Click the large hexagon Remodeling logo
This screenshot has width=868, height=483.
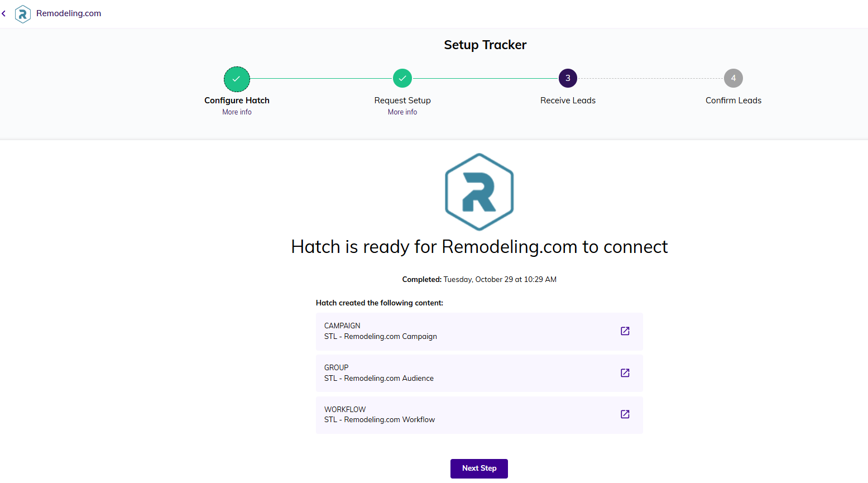[x=479, y=192]
